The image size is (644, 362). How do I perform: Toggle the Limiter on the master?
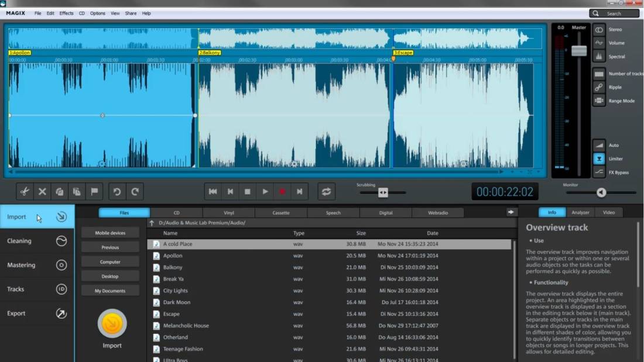[x=599, y=158]
